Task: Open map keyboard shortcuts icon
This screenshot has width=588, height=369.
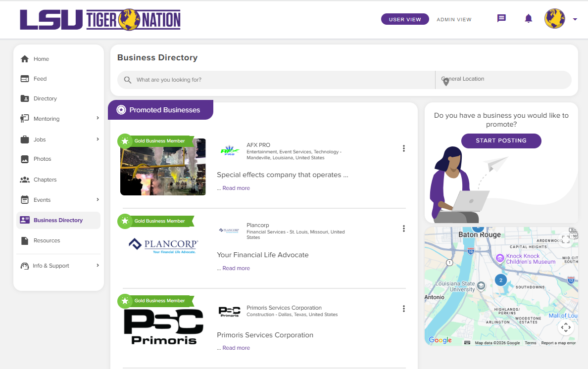Action: 467,342
